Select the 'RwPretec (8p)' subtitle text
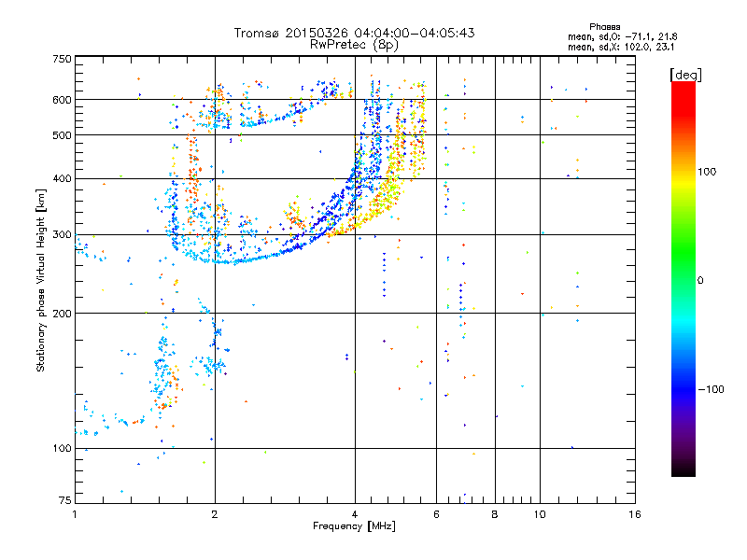The image size is (747, 560). [x=354, y=45]
